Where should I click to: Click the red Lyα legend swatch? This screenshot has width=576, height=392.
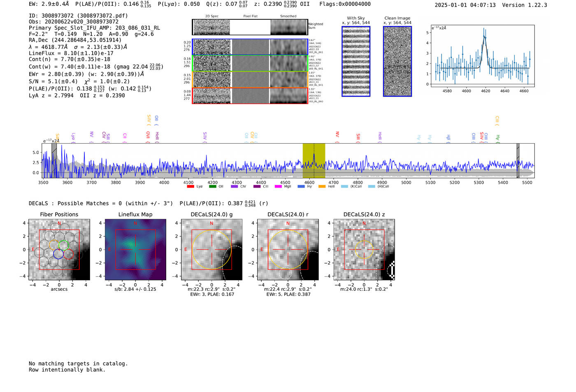pos(190,187)
